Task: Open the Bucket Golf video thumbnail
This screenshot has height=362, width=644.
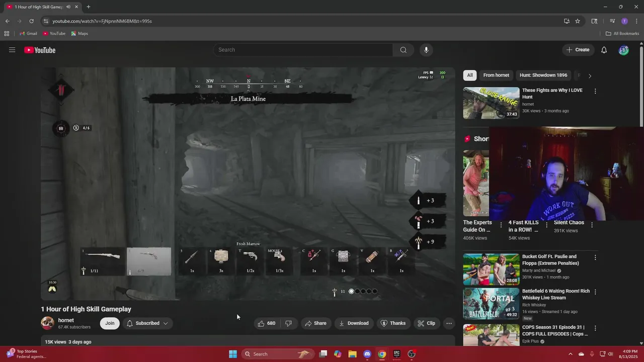Action: tap(491, 269)
